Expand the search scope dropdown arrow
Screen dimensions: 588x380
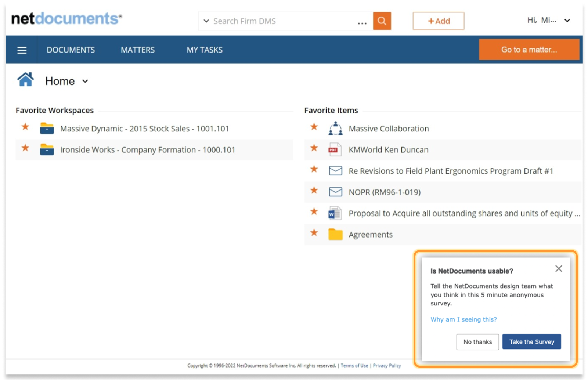point(206,21)
